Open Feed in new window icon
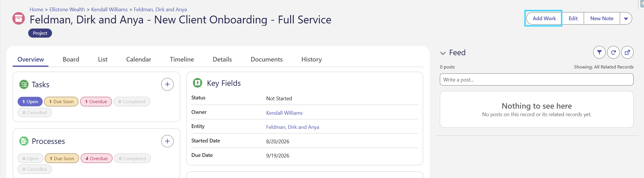This screenshot has height=178, width=644. coord(627,52)
